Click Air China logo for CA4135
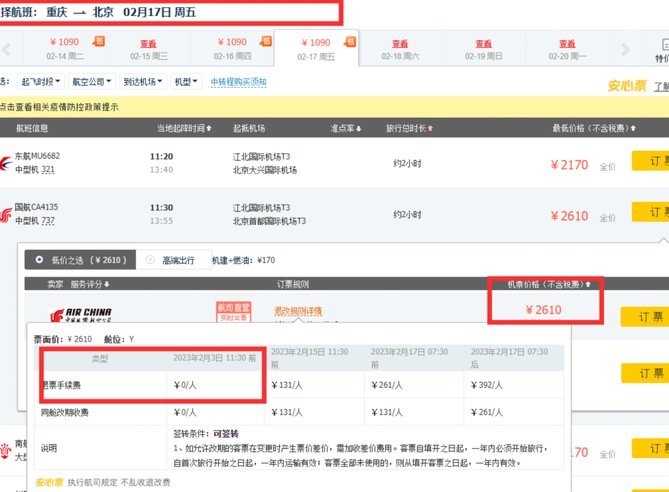Image resolution: width=669 pixels, height=492 pixels. pyautogui.click(x=6, y=215)
